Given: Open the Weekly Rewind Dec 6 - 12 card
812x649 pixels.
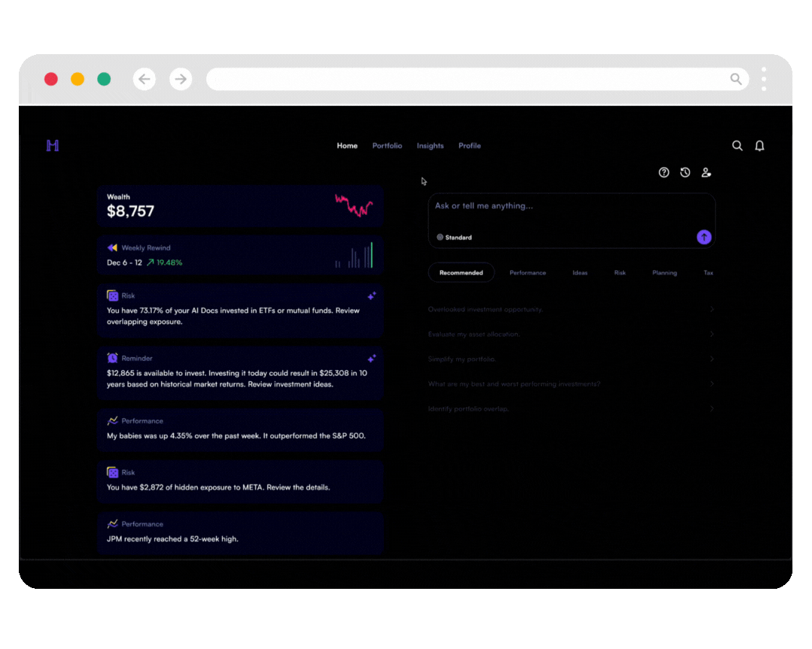Looking at the screenshot, I should tap(240, 255).
